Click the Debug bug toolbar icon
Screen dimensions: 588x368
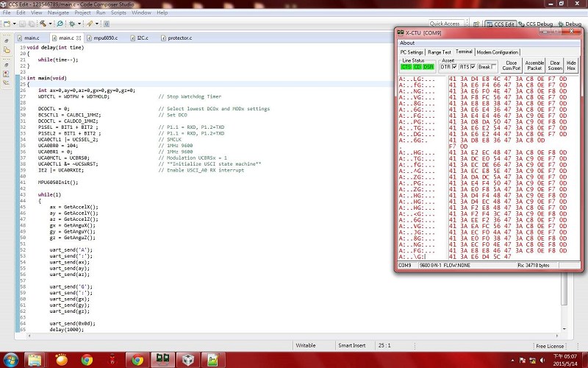[72, 24]
